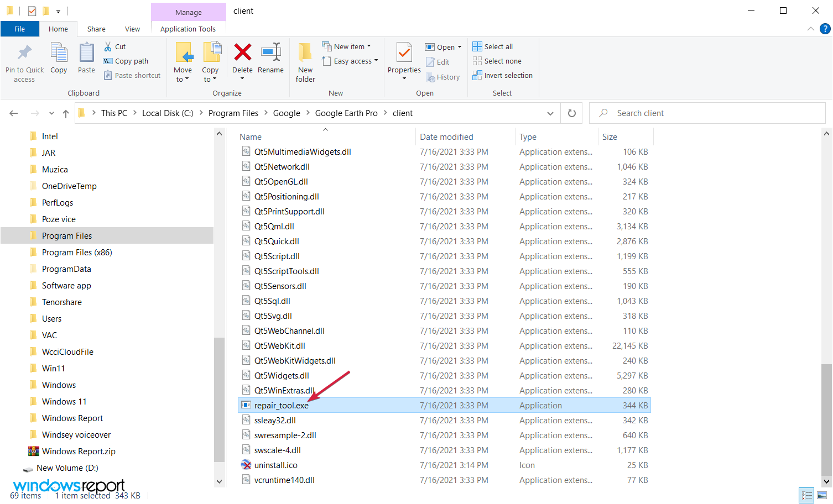
Task: Expand the address bar history dropdown
Action: 550,113
